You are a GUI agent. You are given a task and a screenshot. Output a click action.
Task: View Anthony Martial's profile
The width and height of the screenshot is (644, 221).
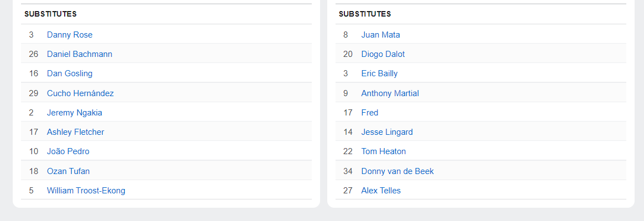[390, 93]
